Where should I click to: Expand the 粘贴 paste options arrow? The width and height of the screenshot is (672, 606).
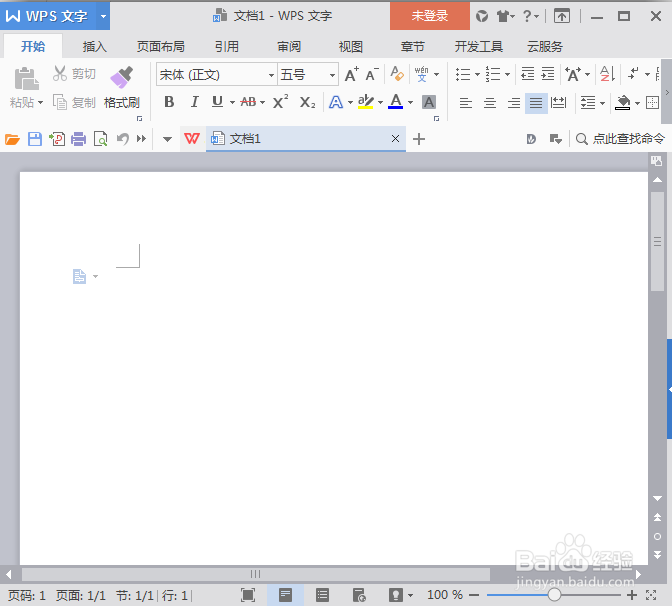click(41, 103)
